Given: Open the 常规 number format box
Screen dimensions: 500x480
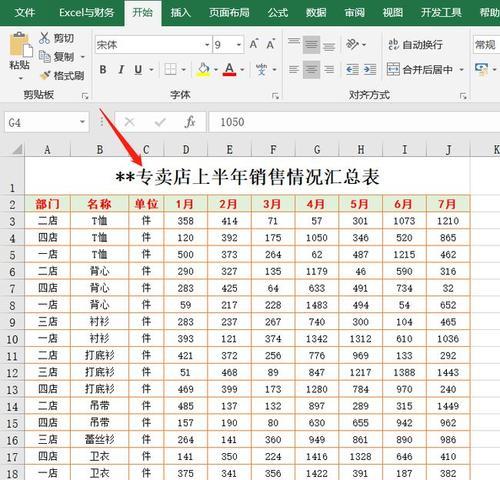Looking at the screenshot, I should tap(486, 45).
